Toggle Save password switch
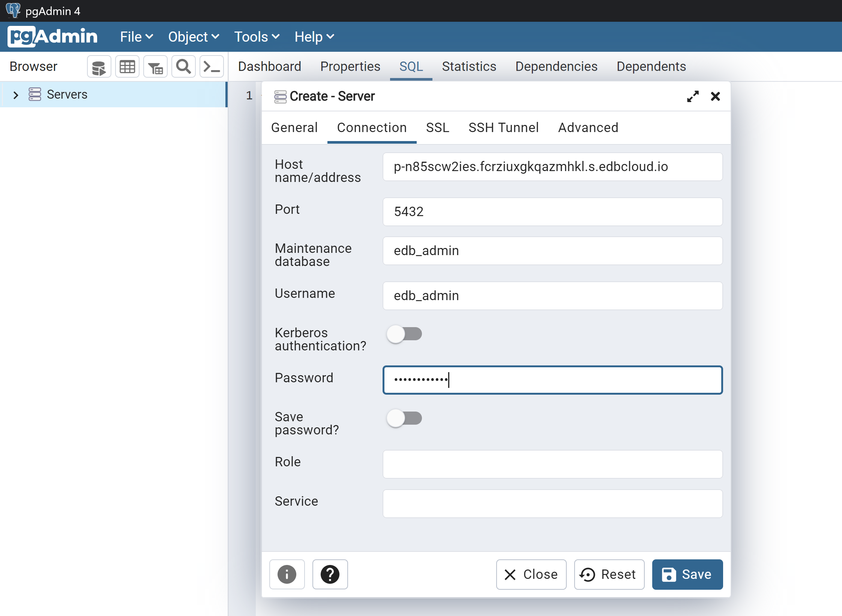This screenshot has width=842, height=616. point(404,418)
